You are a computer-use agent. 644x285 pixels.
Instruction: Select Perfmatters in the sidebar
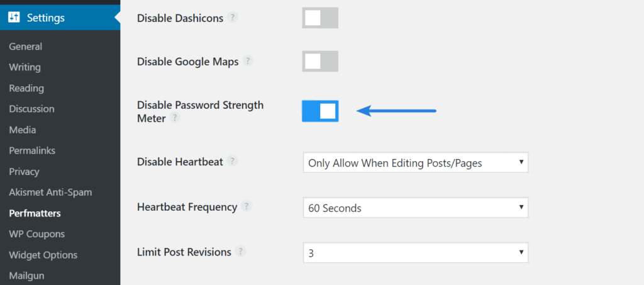pyautogui.click(x=35, y=213)
